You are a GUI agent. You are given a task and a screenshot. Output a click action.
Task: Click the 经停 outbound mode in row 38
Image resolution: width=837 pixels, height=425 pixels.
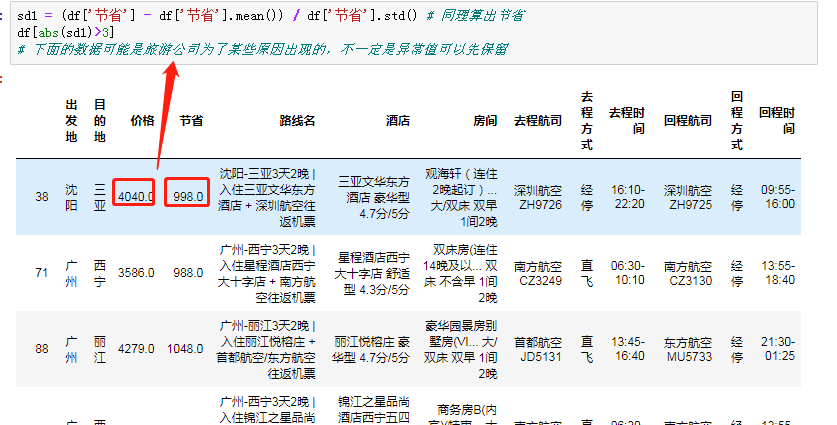587,197
